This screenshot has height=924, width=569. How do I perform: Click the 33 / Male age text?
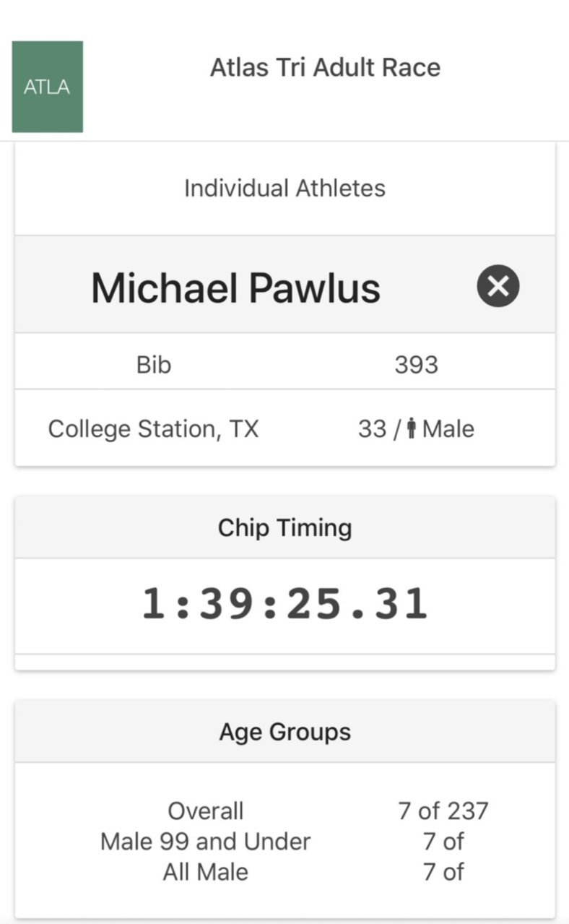[416, 429]
